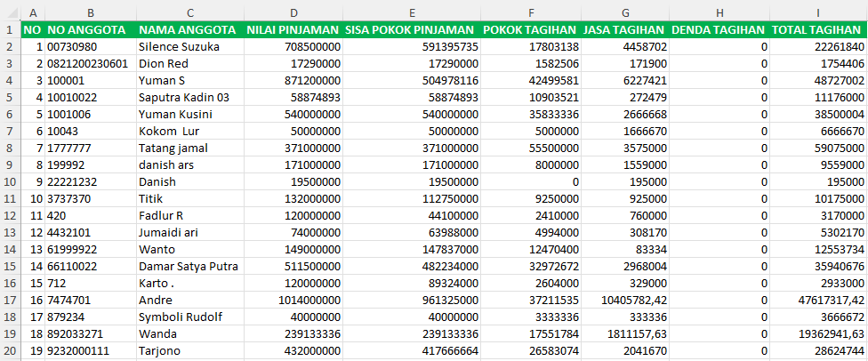868x361 pixels.
Task: Select column H header
Action: [x=719, y=12]
